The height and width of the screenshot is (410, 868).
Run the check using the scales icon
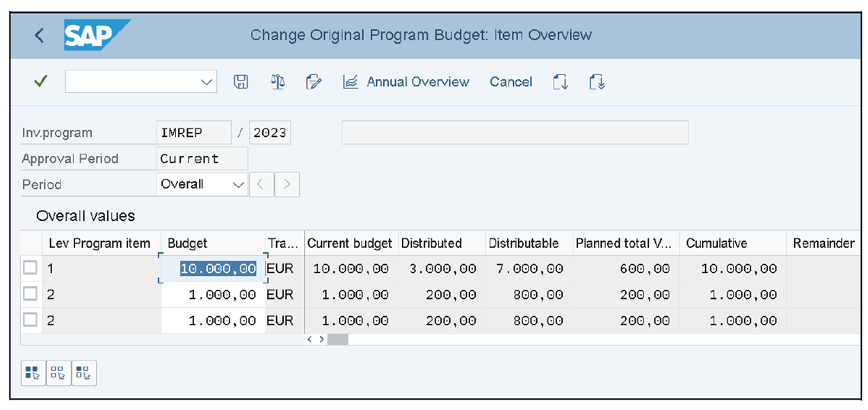coord(278,82)
